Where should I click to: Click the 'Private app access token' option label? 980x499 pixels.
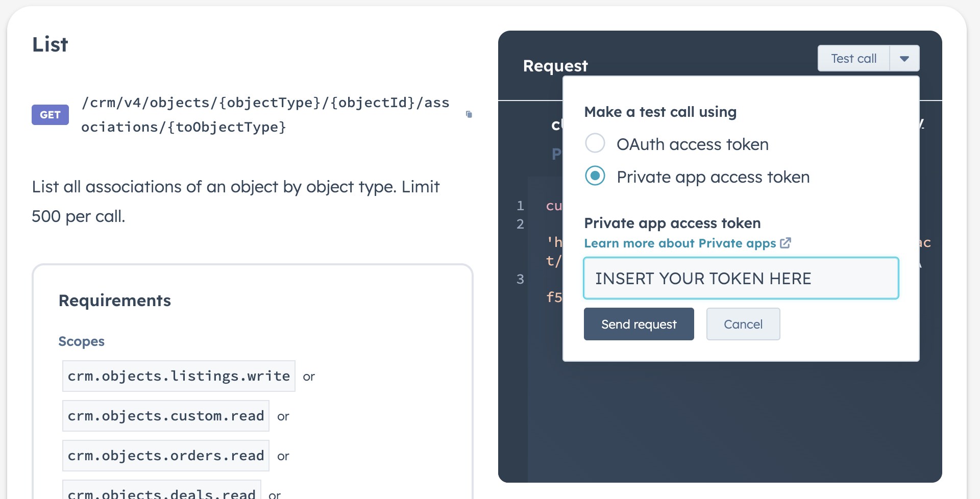click(713, 177)
